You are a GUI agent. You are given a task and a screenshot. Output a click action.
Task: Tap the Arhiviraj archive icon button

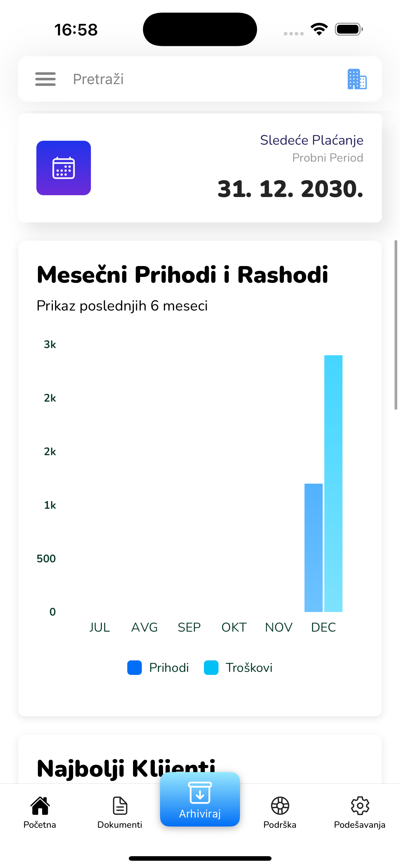200,799
